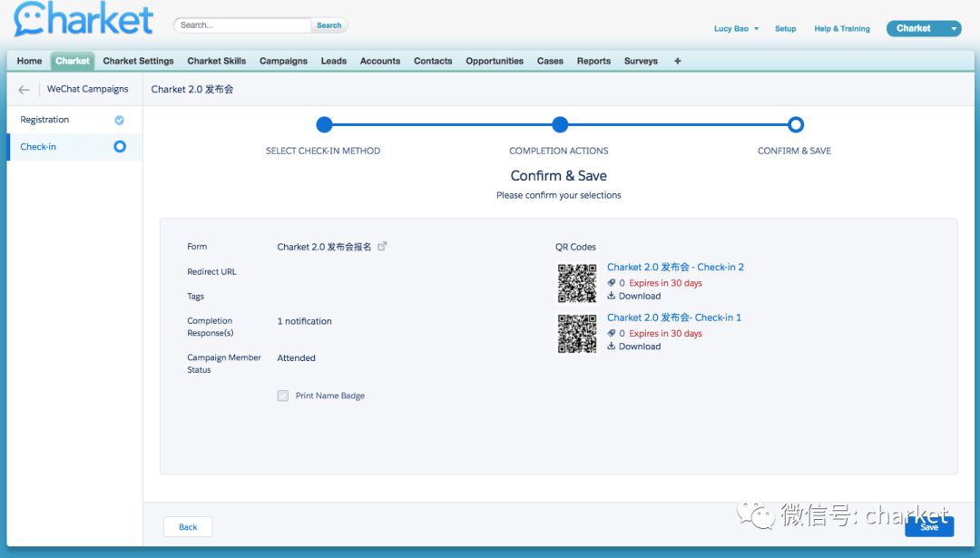
Task: Click into the Search input field
Action: coord(241,25)
